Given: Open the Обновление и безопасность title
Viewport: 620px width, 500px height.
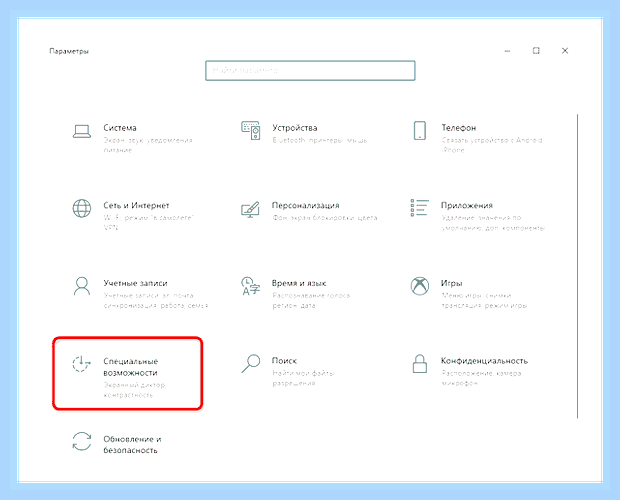Looking at the screenshot, I should click(132, 445).
